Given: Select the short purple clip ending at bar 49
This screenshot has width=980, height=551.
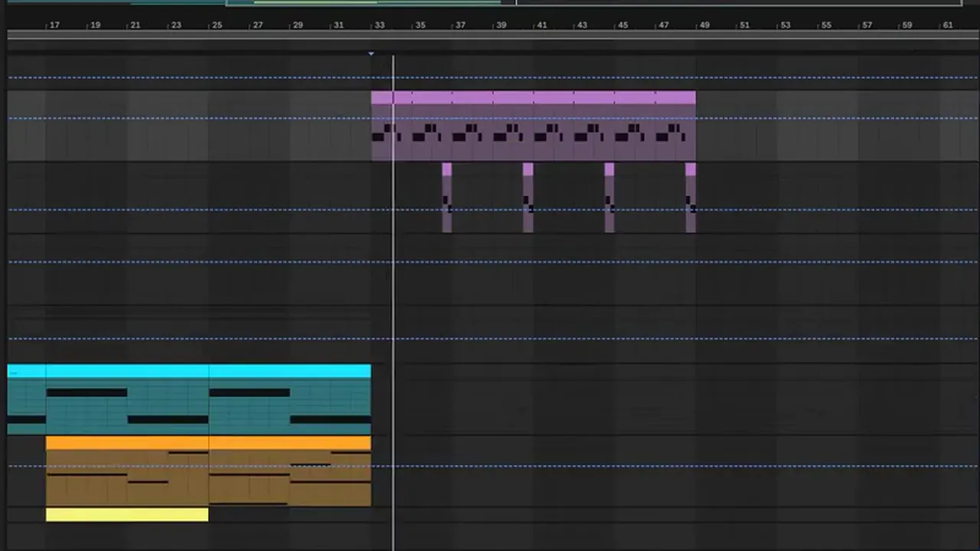Looking at the screenshot, I should [691, 197].
